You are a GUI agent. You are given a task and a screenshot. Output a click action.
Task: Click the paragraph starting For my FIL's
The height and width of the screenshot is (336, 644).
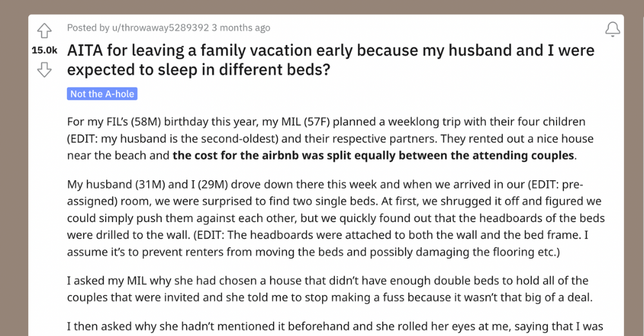coord(330,138)
